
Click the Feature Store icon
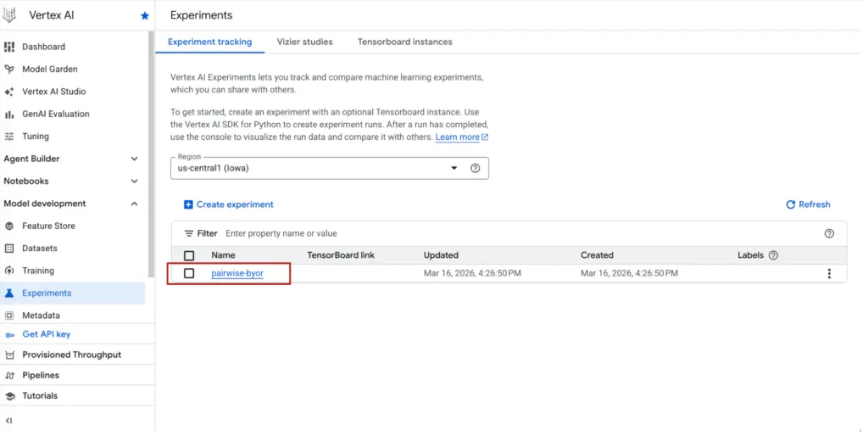point(9,226)
